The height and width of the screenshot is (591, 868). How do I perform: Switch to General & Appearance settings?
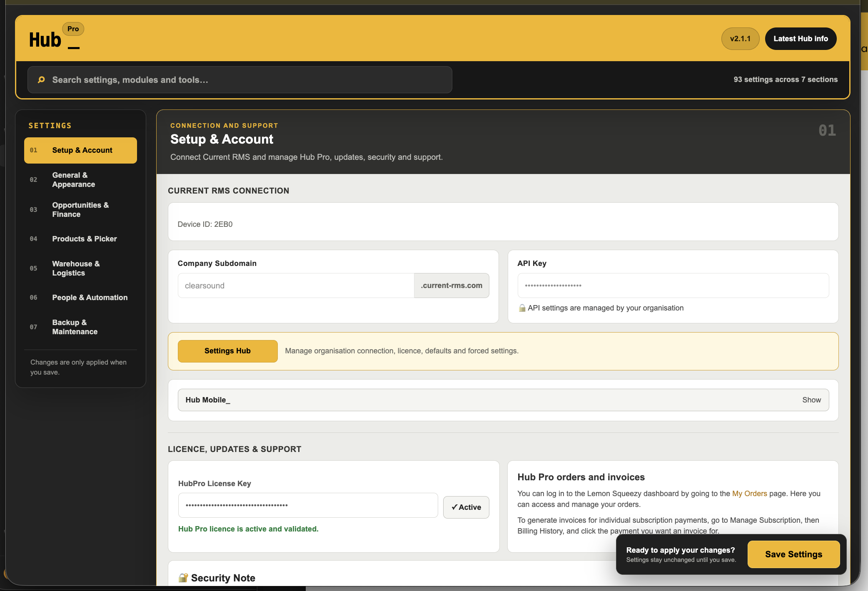[80, 180]
